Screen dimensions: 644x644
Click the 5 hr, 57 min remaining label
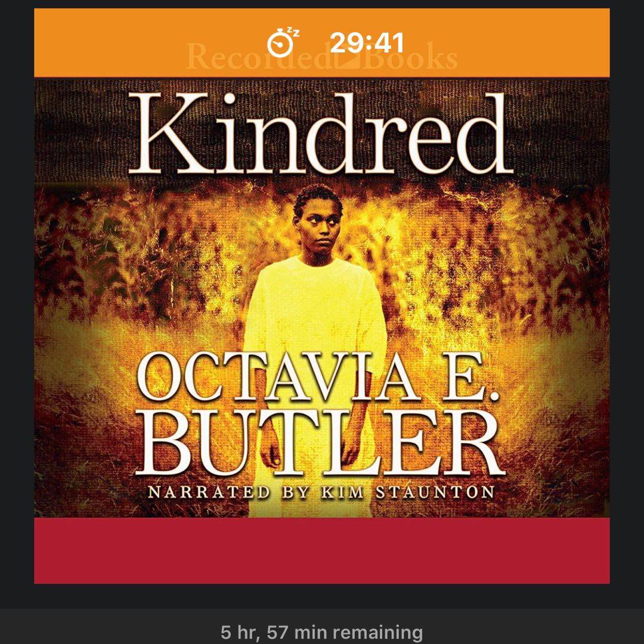click(x=321, y=632)
